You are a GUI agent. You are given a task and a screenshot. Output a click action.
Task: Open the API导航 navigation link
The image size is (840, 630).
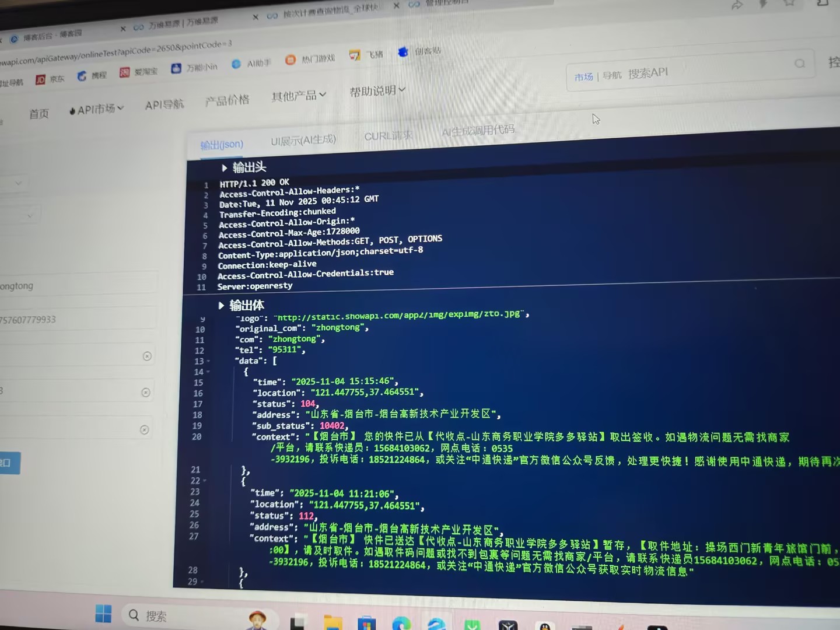pyautogui.click(x=164, y=105)
